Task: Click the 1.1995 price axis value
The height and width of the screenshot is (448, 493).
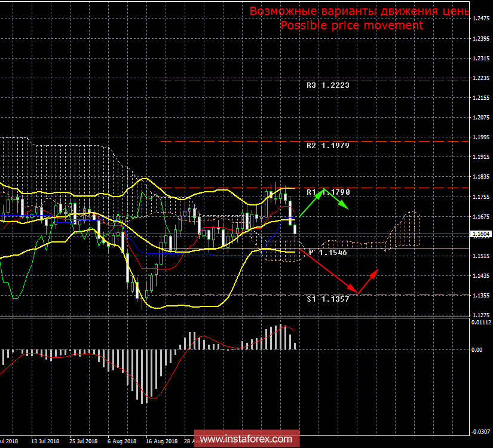Action: pyautogui.click(x=481, y=137)
